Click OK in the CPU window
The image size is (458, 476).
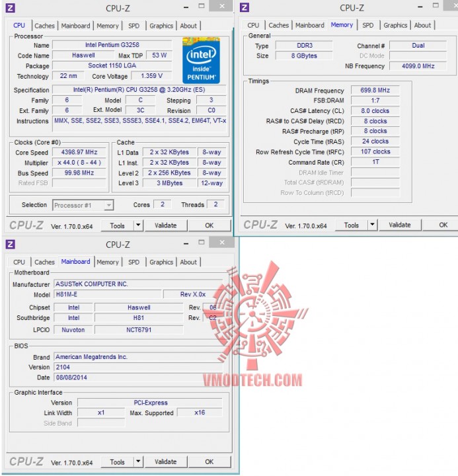pos(209,225)
